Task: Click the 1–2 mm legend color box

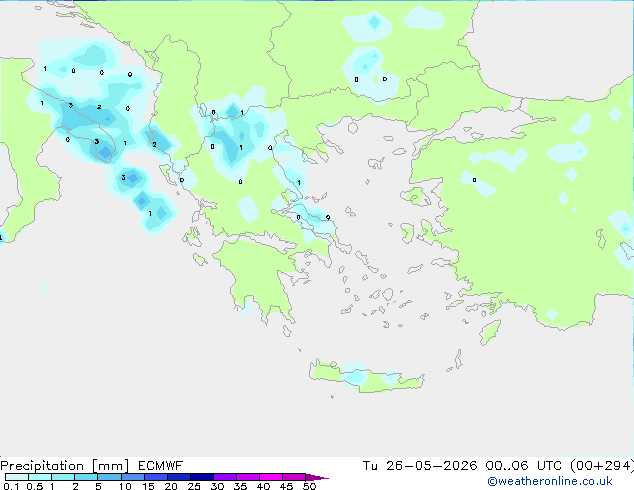Action: click(x=63, y=477)
